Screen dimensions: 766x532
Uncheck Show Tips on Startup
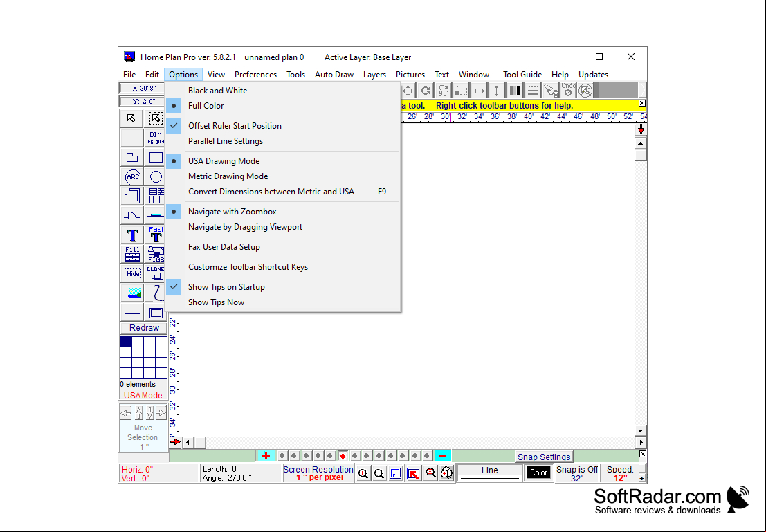[283, 287]
